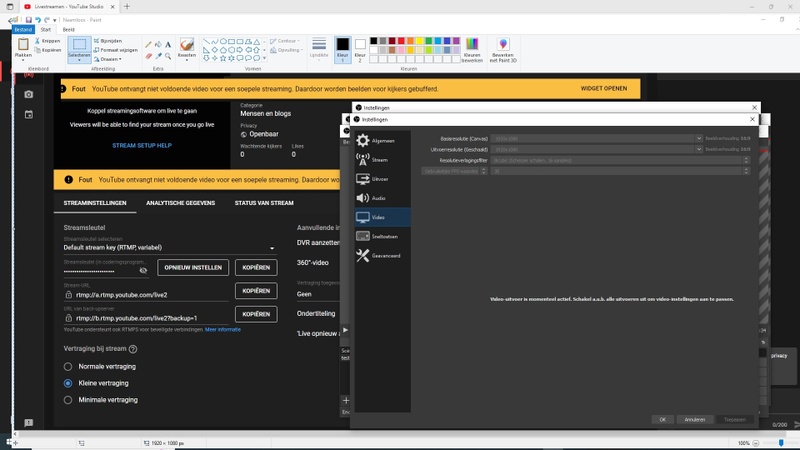
Task: Expand Uitvoerresolutie (Geschaald) dropdown
Action: coord(698,149)
